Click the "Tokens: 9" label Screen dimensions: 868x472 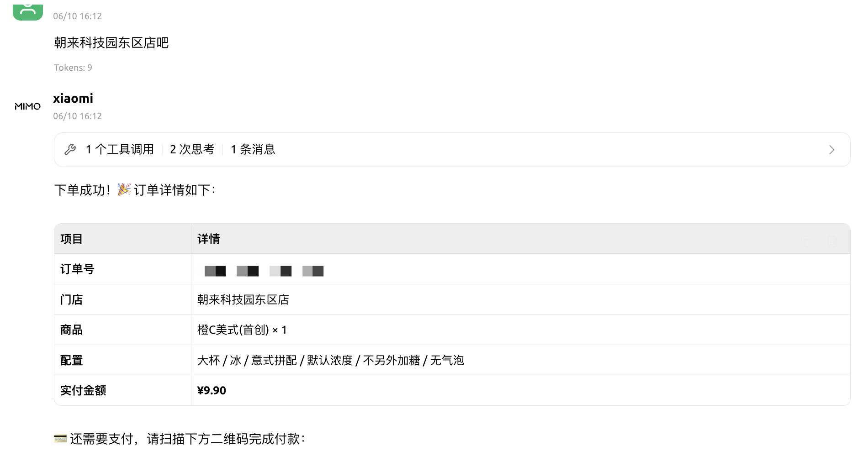[73, 68]
